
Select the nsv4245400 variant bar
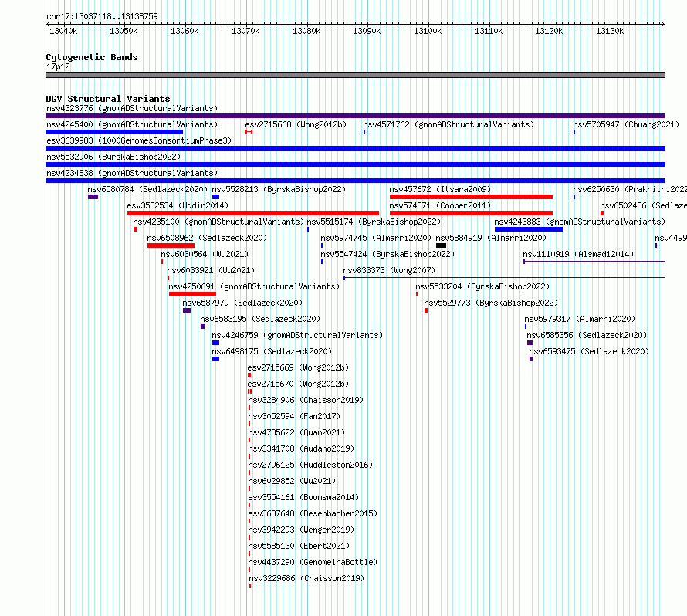pos(114,132)
